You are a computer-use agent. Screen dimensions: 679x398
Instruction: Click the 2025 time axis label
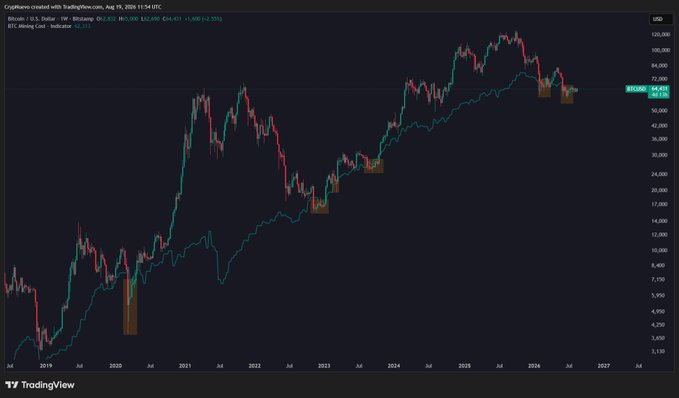tap(464, 366)
